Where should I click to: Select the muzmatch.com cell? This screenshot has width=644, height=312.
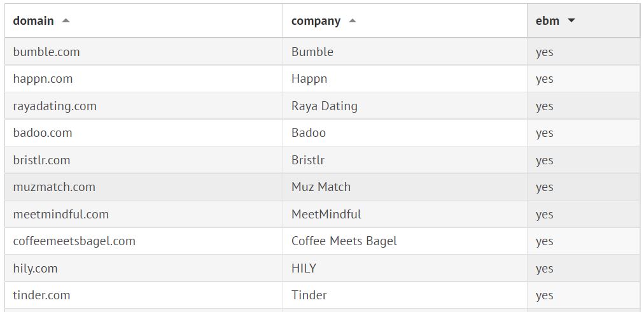click(54, 187)
